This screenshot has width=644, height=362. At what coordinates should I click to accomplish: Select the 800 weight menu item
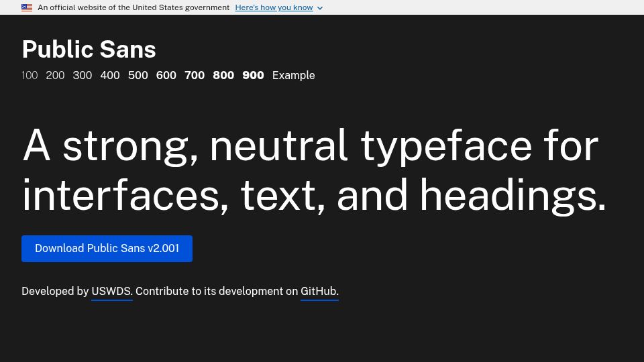pyautogui.click(x=223, y=75)
